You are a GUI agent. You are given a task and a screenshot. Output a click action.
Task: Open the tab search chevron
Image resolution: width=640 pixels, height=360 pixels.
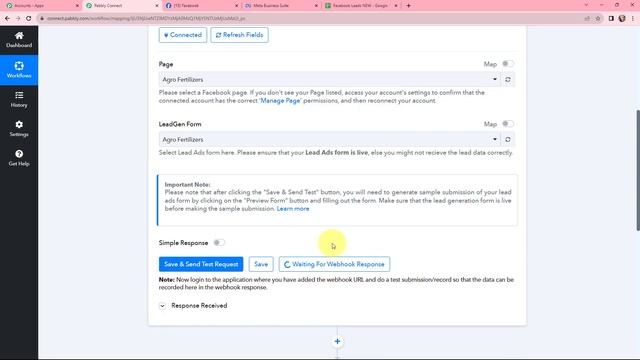click(x=587, y=5)
